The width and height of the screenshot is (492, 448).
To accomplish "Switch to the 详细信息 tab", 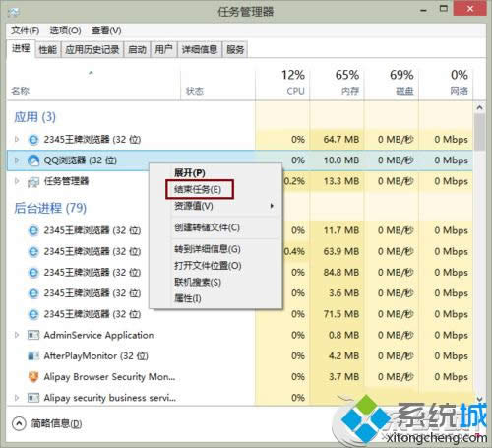I will click(x=200, y=50).
